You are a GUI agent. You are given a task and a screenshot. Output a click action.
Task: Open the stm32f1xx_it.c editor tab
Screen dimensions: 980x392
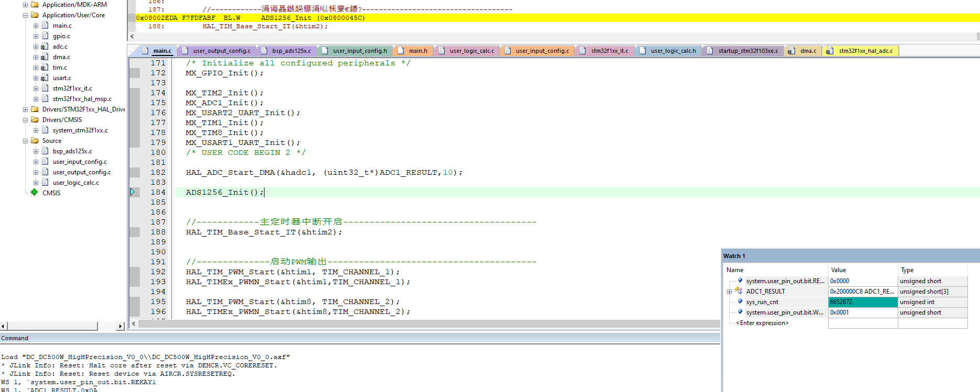(x=605, y=51)
